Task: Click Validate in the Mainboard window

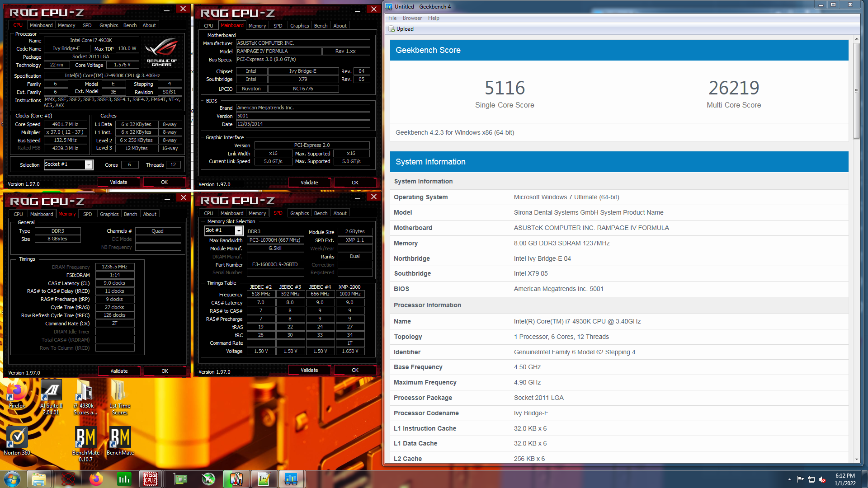Action: [309, 183]
